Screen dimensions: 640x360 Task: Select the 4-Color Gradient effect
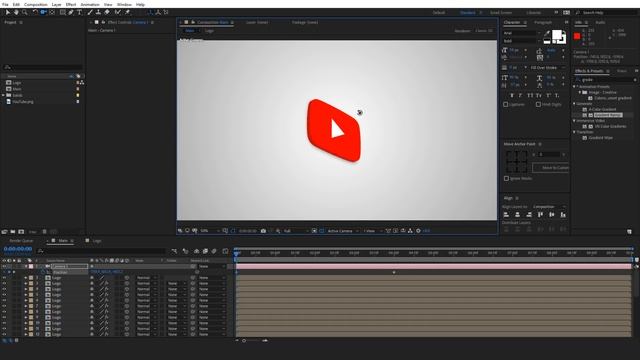click(x=602, y=109)
